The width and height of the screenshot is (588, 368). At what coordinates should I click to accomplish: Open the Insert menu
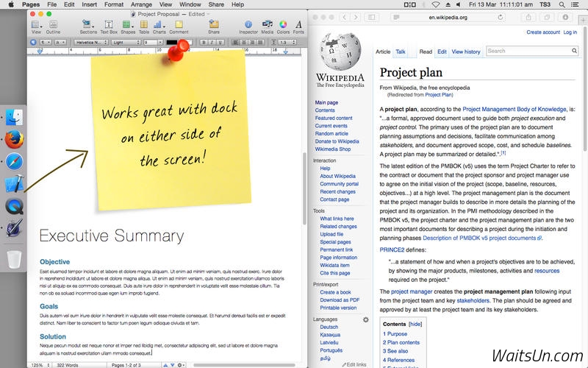[x=89, y=4]
